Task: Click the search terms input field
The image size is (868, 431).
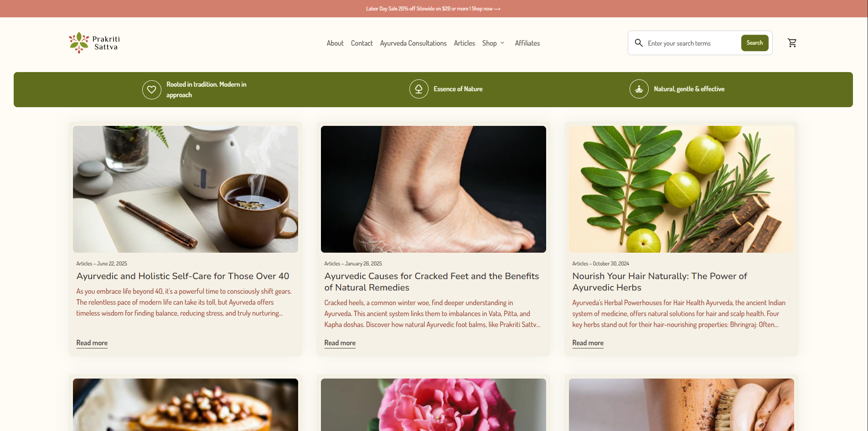Action: [x=691, y=43]
